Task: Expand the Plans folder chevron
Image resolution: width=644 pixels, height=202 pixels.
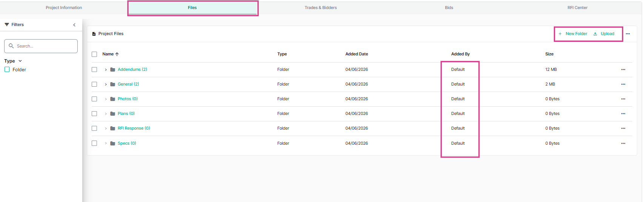Action: [106, 114]
